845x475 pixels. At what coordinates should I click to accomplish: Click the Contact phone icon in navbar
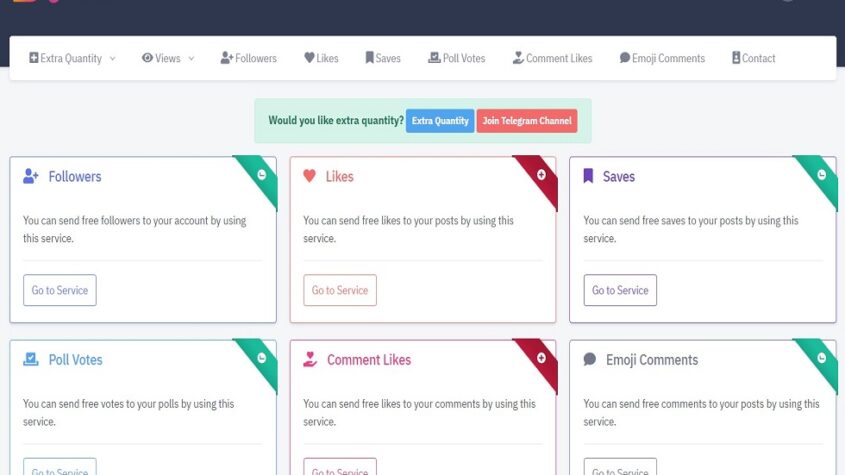(x=736, y=58)
